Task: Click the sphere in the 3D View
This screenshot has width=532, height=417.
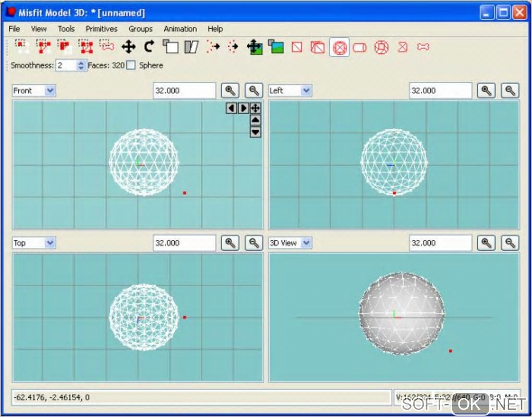Action: (x=402, y=314)
